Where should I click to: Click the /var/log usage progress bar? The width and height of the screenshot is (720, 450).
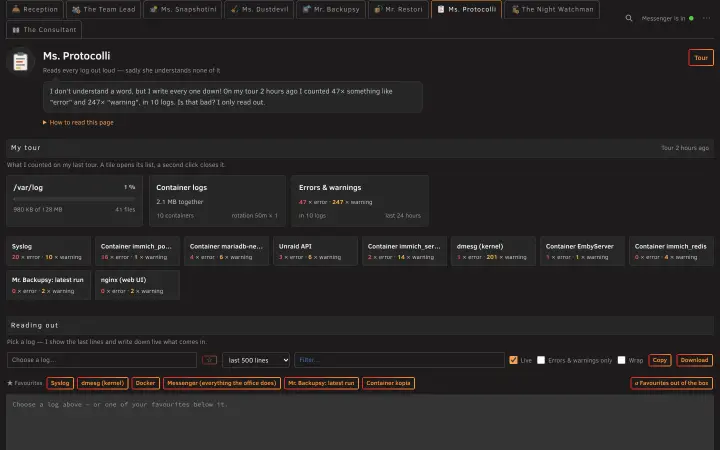[74, 199]
